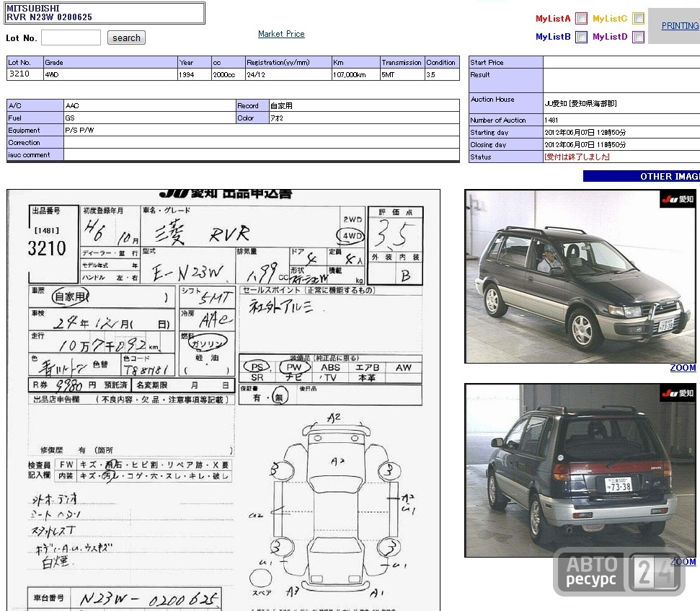Select the year 1994 cell
This screenshot has height=611, width=700.
(x=194, y=74)
